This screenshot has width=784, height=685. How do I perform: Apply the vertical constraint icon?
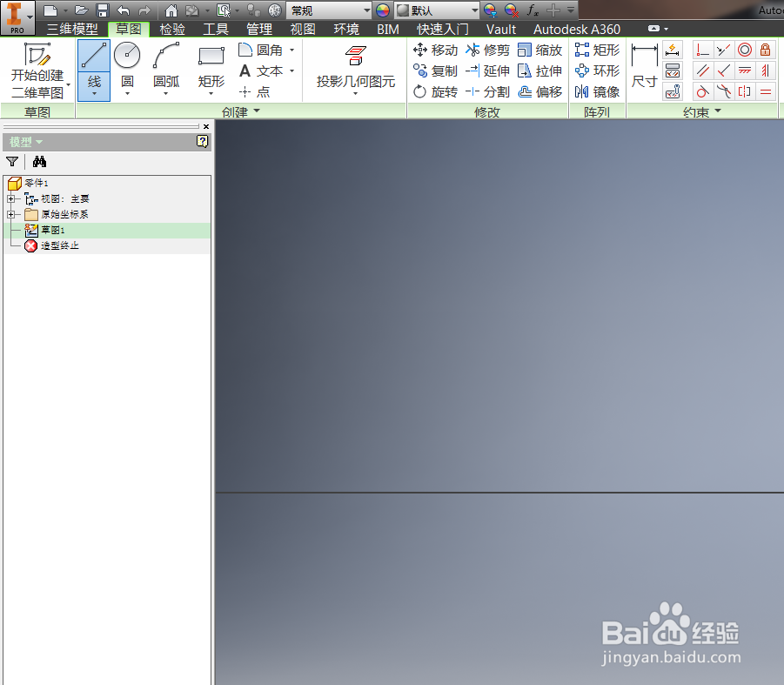pos(765,71)
